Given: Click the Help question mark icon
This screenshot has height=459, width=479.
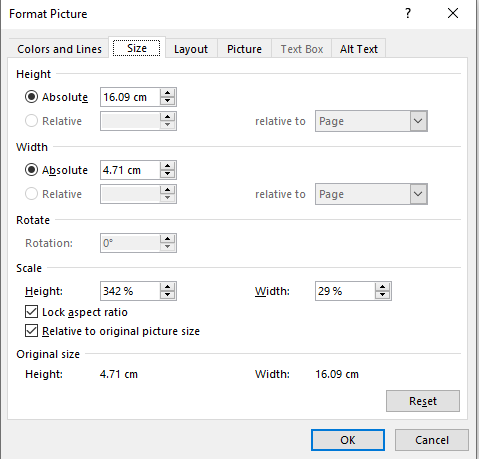Looking at the screenshot, I should (x=408, y=14).
